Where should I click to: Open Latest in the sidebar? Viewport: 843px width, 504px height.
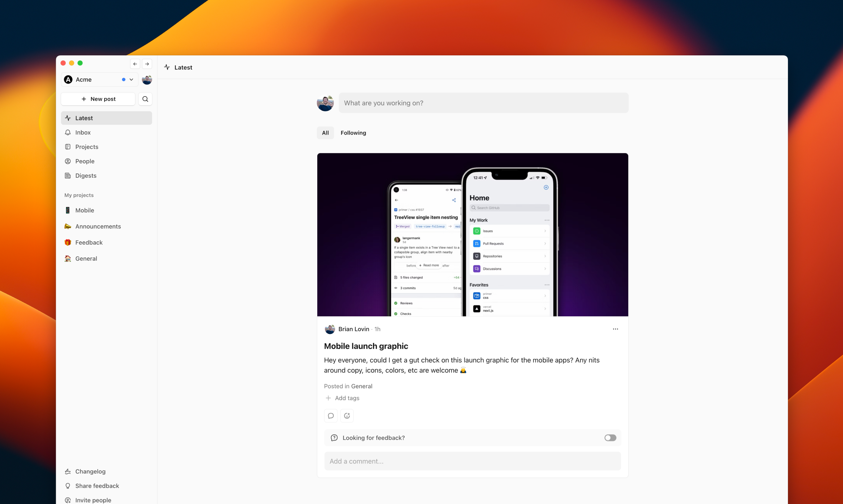coord(107,118)
